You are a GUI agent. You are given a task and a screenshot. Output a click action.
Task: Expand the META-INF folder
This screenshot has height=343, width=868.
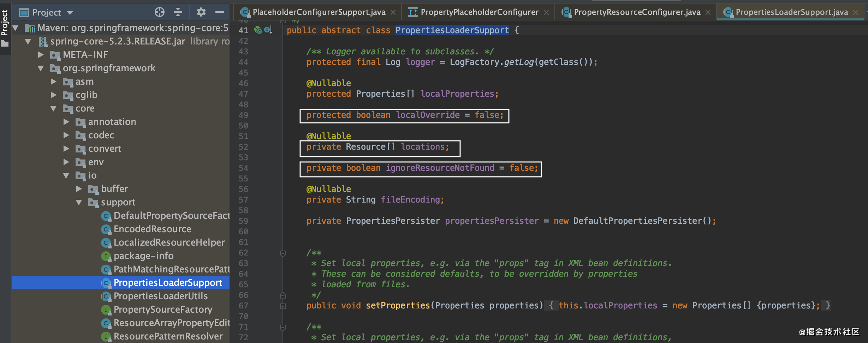(41, 55)
